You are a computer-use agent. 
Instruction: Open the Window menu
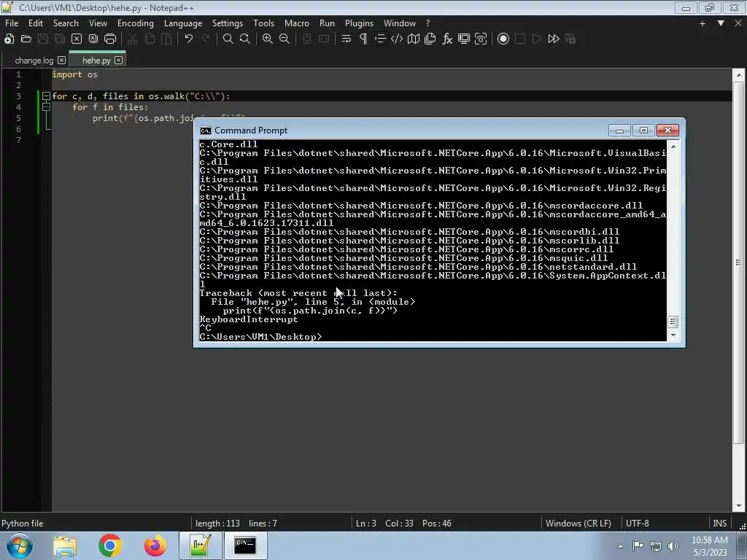click(x=399, y=23)
